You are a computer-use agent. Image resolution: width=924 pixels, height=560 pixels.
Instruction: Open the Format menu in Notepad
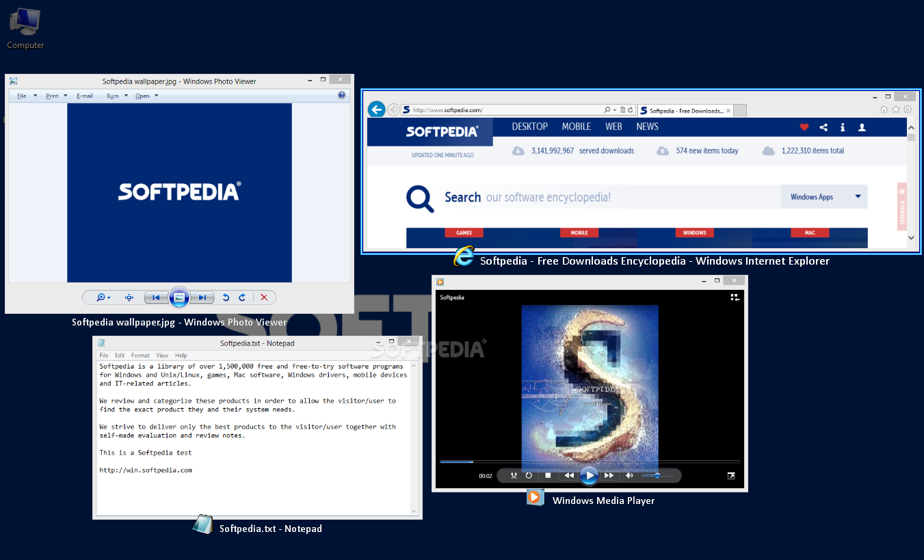140,356
